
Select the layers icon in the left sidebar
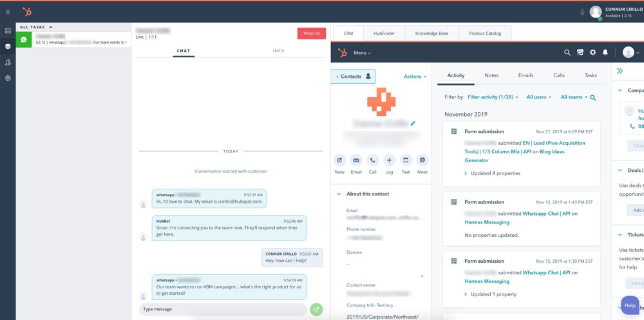point(8,46)
